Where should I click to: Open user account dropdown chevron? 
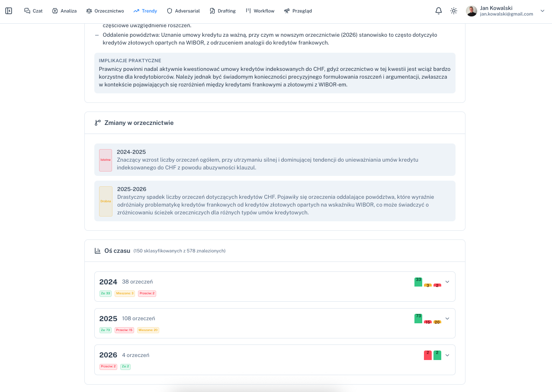(x=542, y=11)
